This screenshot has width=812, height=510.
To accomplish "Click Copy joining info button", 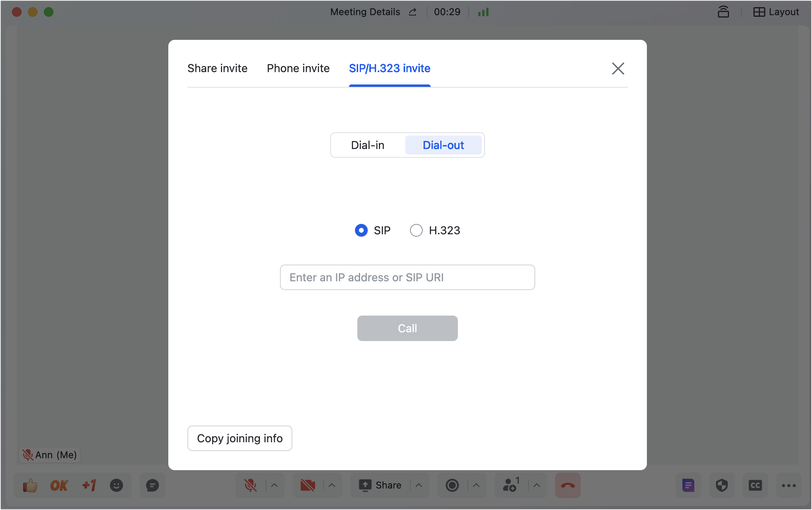I will tap(240, 438).
